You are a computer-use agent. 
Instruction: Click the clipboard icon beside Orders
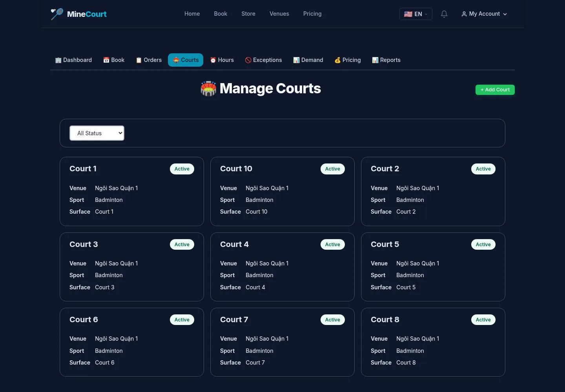139,60
